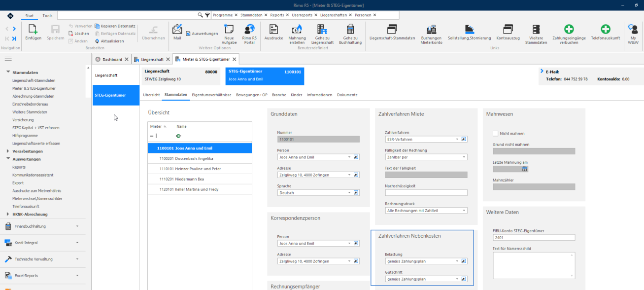Screen dimensions: 644x290
Task: Open Kommunikationsassistent in the sidebar
Action: tap(33, 175)
